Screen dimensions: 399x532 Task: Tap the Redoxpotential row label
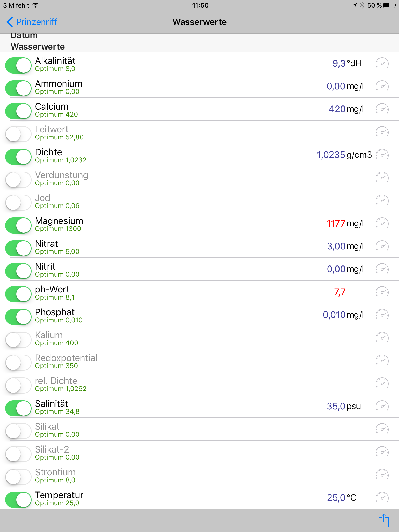pos(66,358)
